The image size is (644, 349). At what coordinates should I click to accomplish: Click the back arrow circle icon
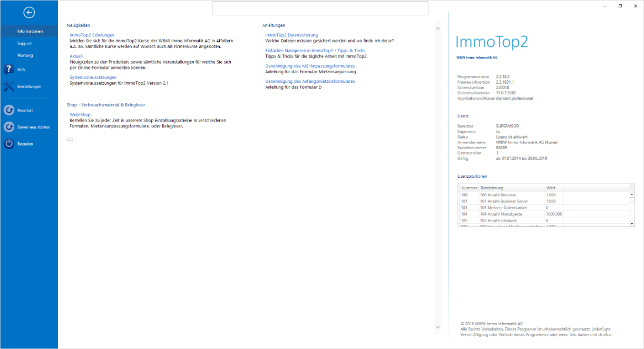[x=30, y=13]
